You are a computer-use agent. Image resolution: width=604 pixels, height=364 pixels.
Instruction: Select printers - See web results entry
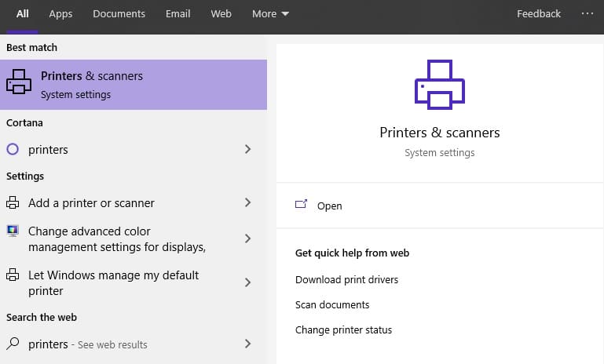point(134,344)
